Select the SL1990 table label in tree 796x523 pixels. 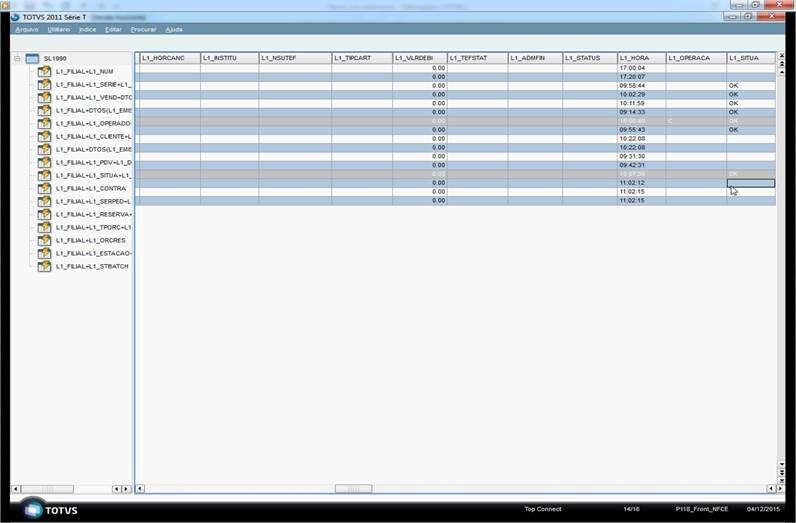(x=55, y=59)
